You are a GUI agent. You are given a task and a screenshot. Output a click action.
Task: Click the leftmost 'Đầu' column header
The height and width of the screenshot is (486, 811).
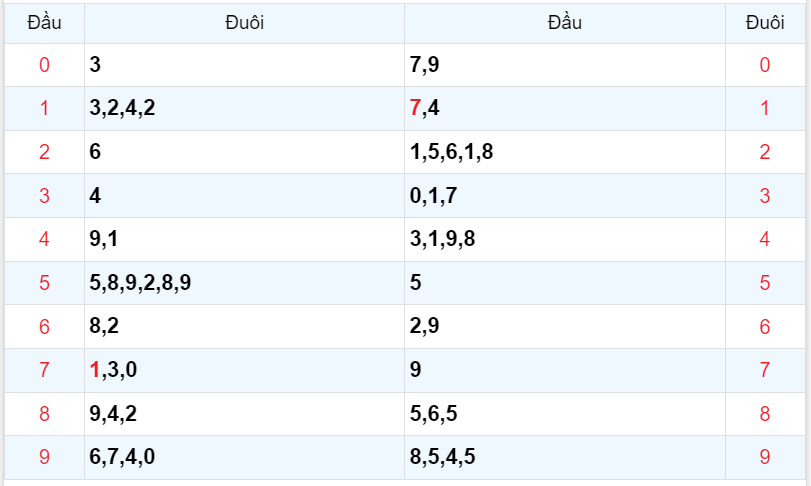[x=44, y=23]
